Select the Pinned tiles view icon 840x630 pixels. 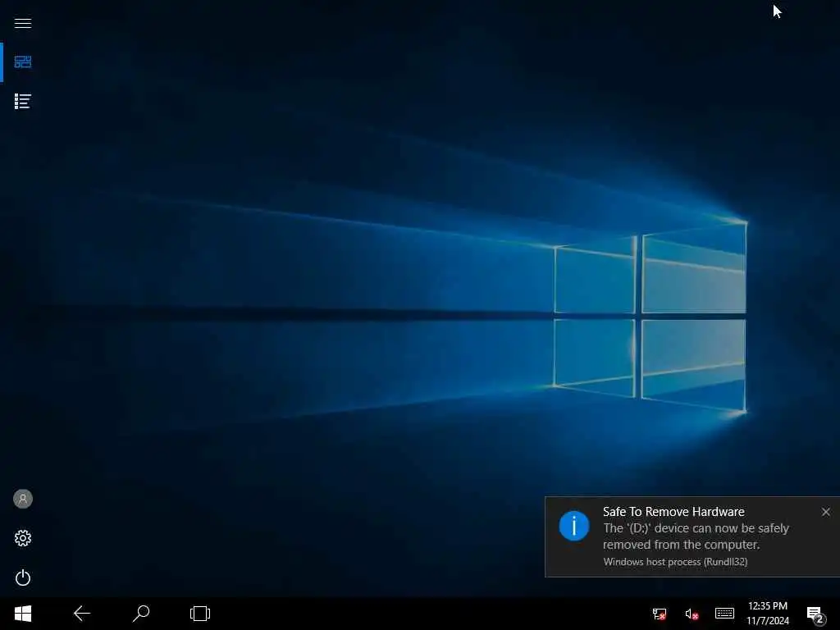[x=22, y=62]
